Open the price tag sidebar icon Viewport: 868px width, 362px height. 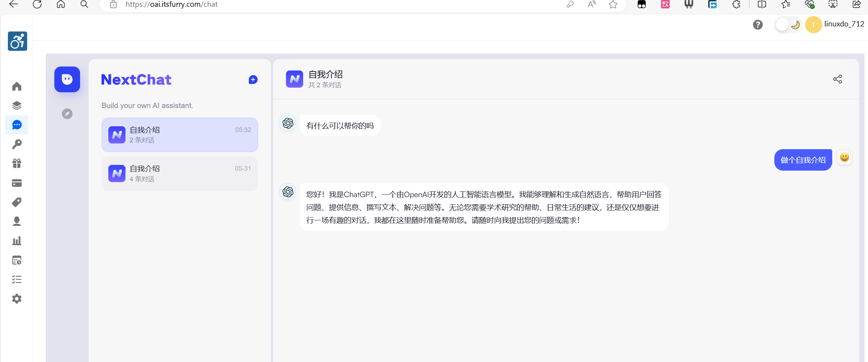tap(17, 202)
